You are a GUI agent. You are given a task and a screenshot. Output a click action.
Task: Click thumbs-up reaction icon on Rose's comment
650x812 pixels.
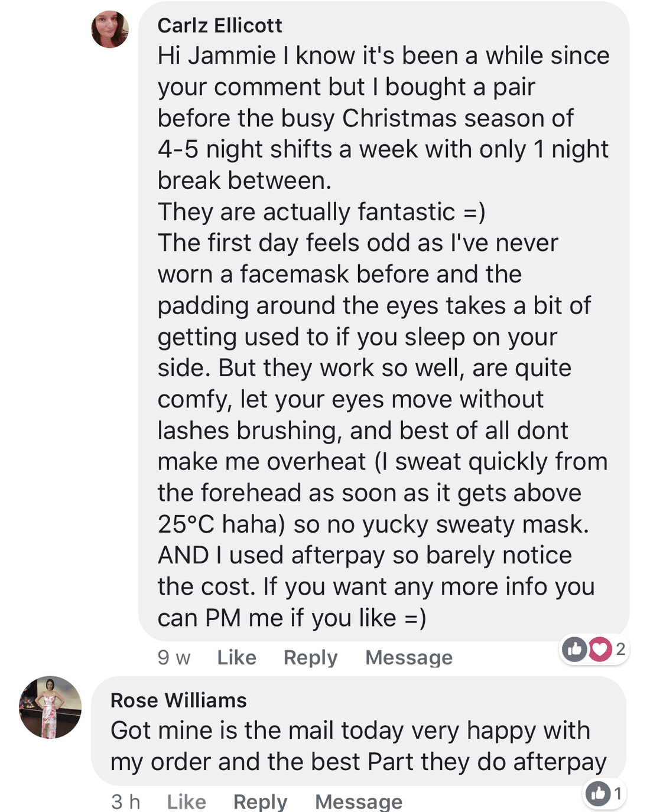coord(598,794)
